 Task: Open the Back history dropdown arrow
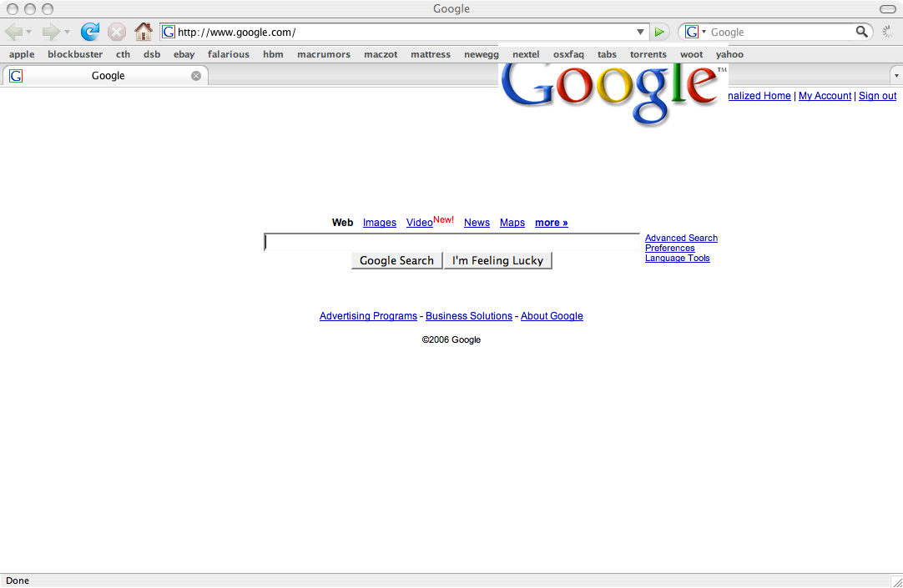coord(29,32)
